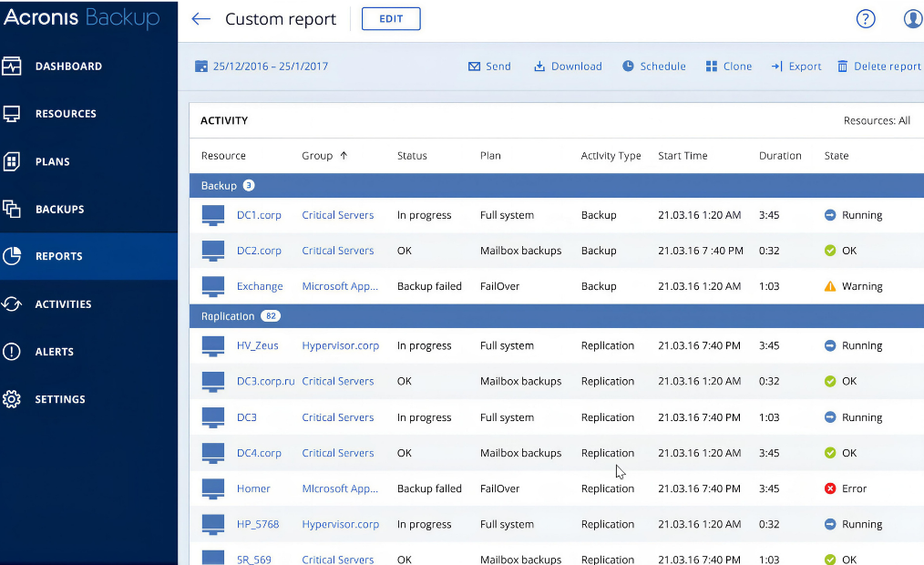
Task: Click the Dashboard icon in the sidebar
Action: (11, 66)
